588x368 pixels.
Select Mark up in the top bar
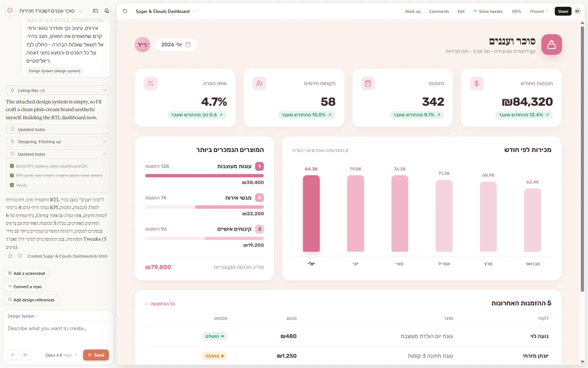coord(413,11)
